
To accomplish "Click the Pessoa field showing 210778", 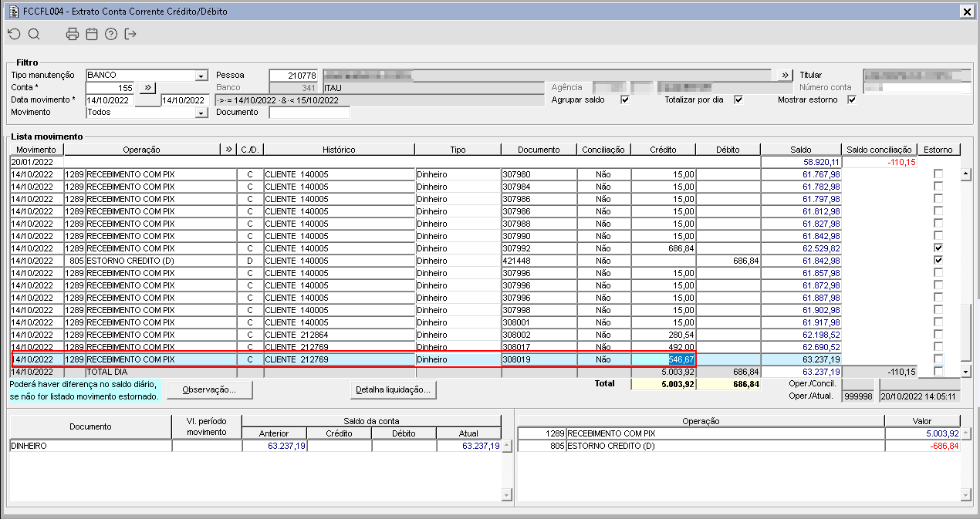I will click(x=293, y=76).
